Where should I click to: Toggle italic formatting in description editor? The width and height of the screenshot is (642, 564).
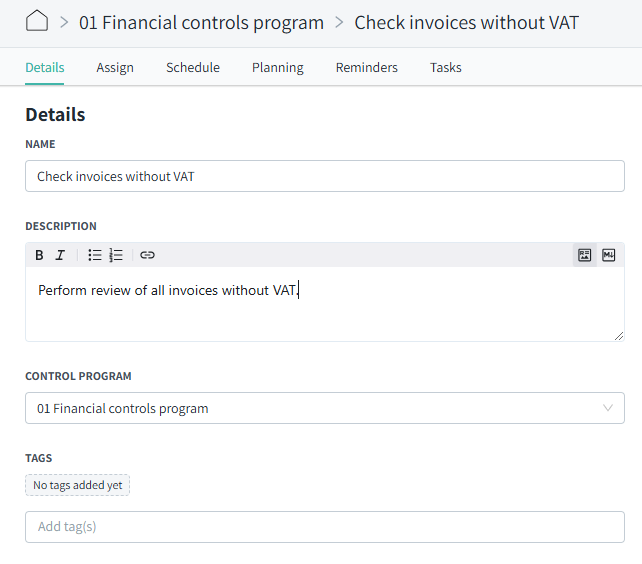tap(60, 255)
